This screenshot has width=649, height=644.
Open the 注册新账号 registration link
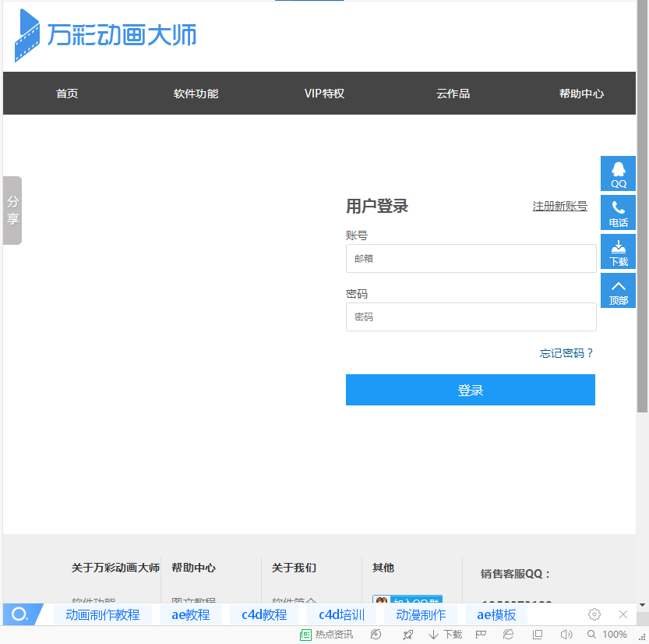pos(559,206)
